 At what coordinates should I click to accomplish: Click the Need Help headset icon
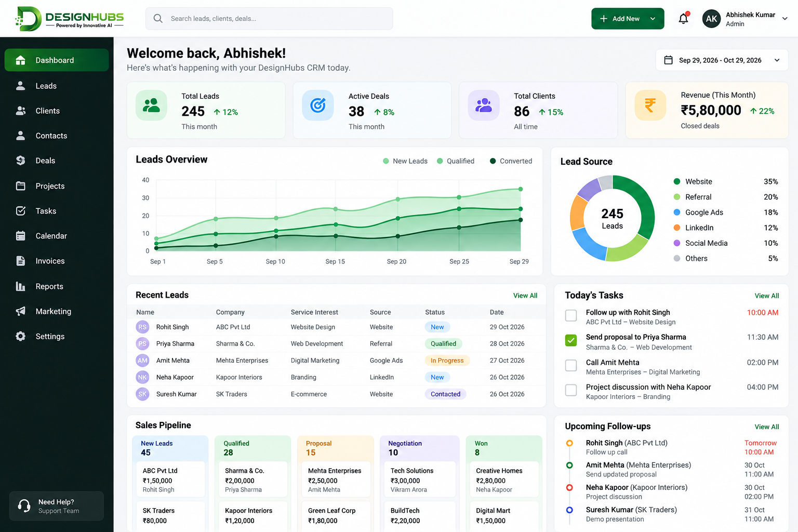click(24, 506)
